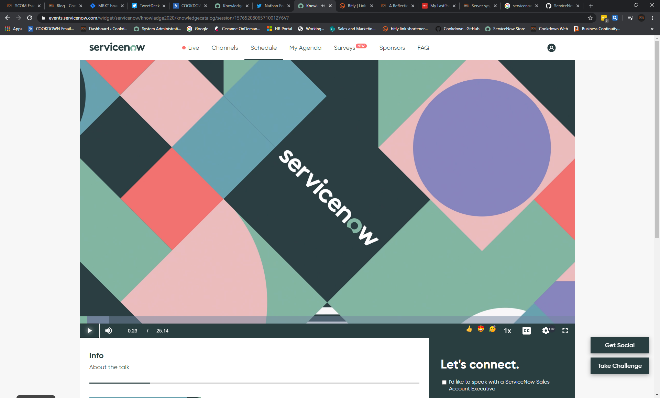The height and width of the screenshot is (398, 660).
Task: Click the Get Social button
Action: (620, 345)
